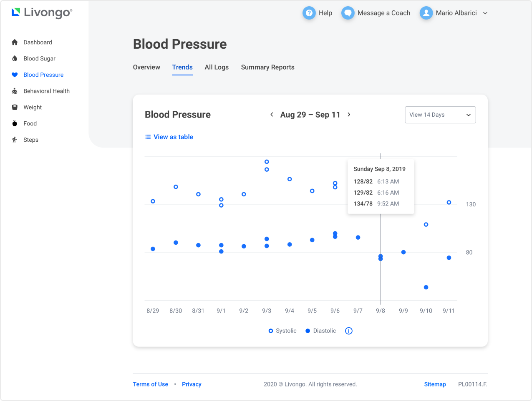Click the 9/8 date axis label

(381, 311)
